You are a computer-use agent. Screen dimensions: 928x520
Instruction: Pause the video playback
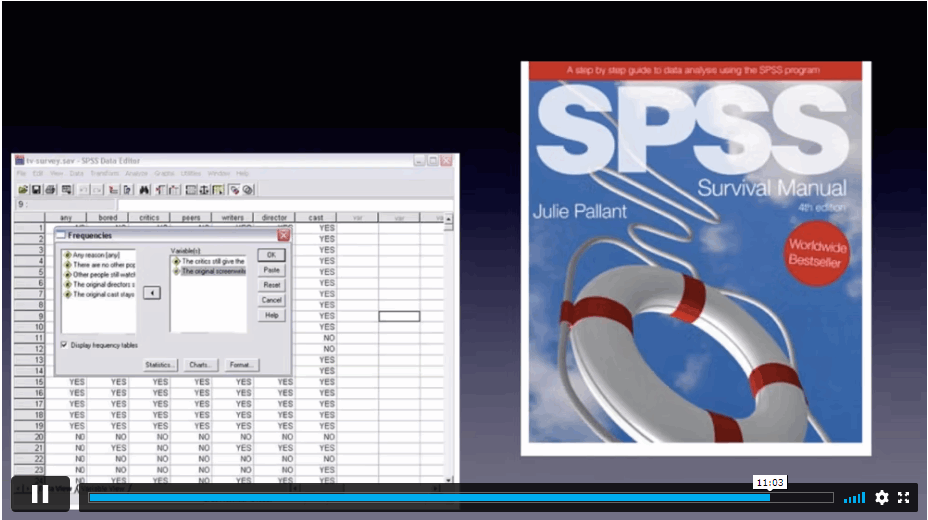[x=40, y=494]
